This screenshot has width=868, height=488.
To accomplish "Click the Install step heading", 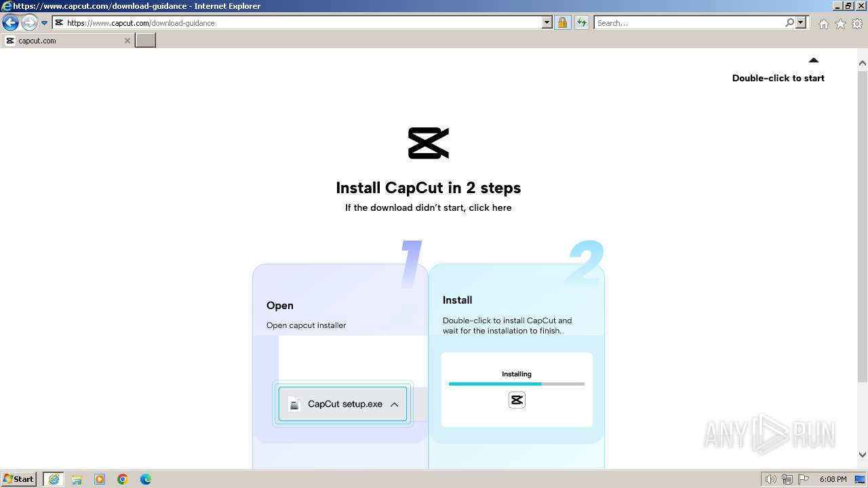I will coord(458,300).
